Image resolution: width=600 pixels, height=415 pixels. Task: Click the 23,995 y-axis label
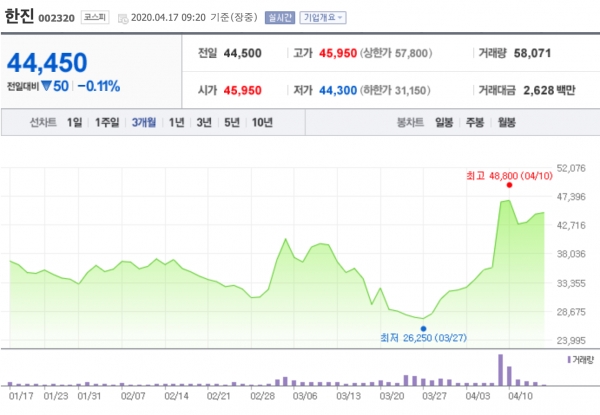(x=571, y=340)
